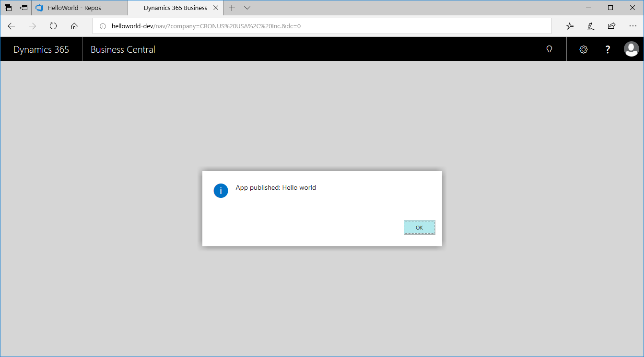Click the set tabs aside icon

coord(23,8)
